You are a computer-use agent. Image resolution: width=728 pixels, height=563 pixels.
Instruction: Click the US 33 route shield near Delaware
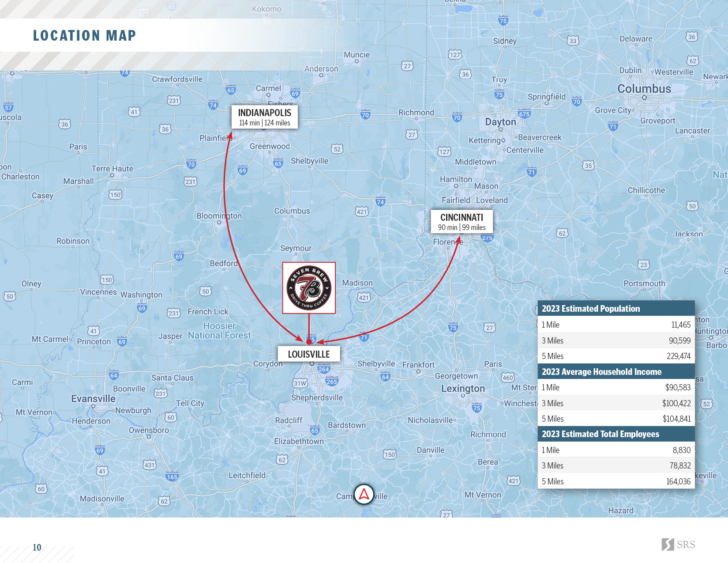tap(573, 41)
